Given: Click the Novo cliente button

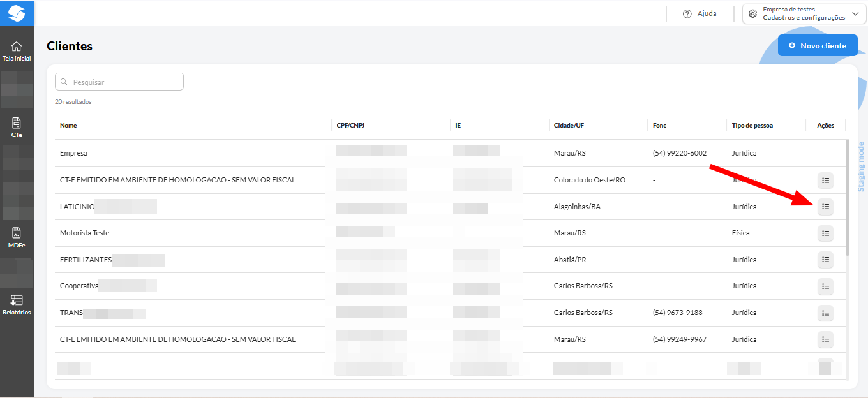Looking at the screenshot, I should [817, 46].
